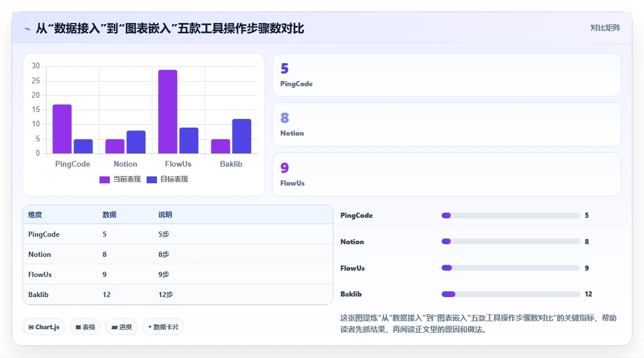The height and width of the screenshot is (358, 644).
Task: Click the PingCode table row name
Action: pos(44,234)
